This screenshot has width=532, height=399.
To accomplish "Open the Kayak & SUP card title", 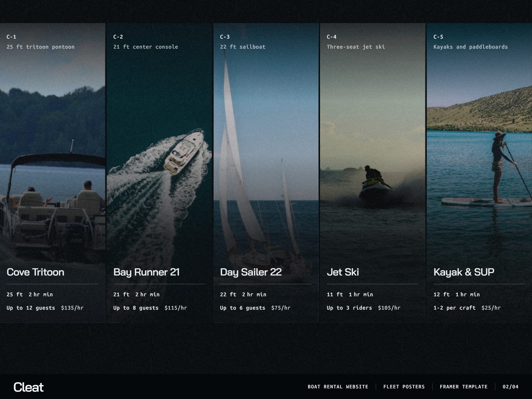I will pyautogui.click(x=464, y=272).
